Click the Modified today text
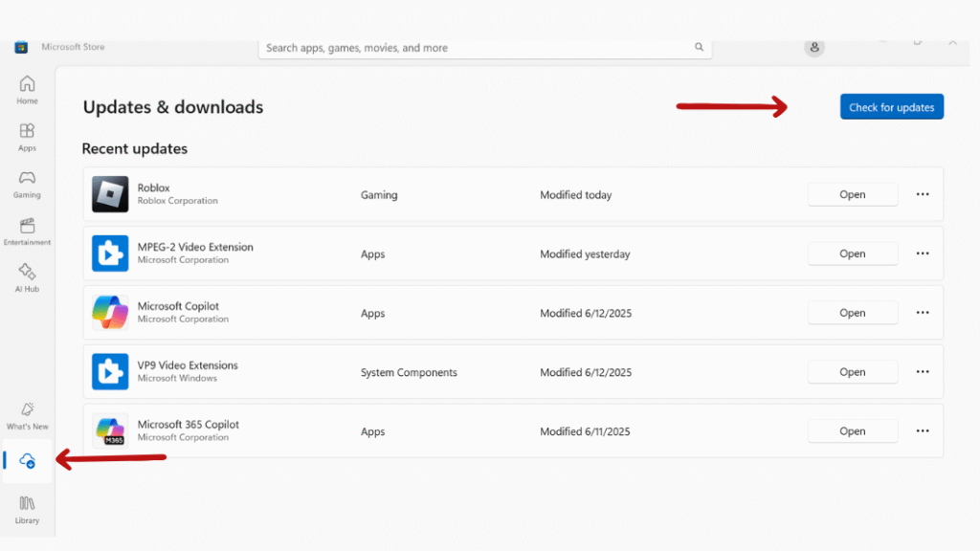980x551 pixels. (x=575, y=195)
